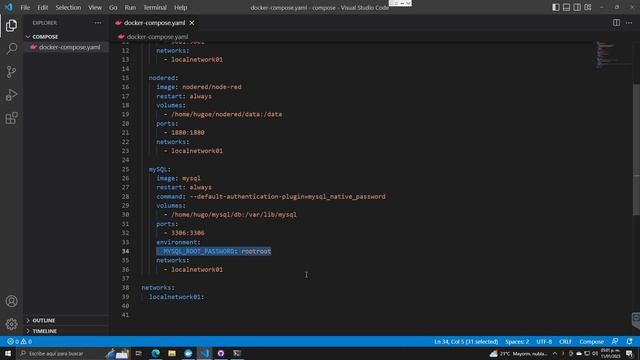The height and width of the screenshot is (360, 640).
Task: Open the Windows Start button
Action: coord(8,353)
